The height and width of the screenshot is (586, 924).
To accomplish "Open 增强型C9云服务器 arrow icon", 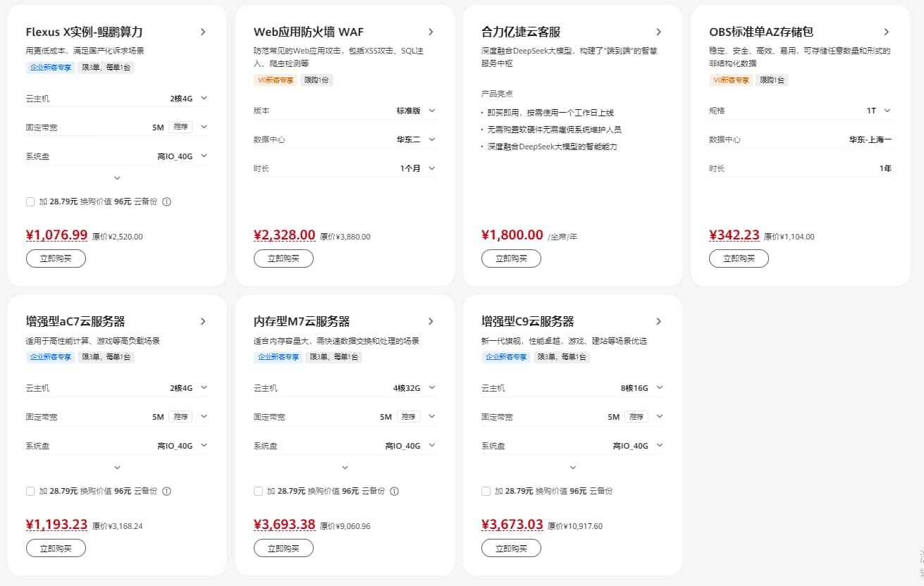I will (x=658, y=321).
